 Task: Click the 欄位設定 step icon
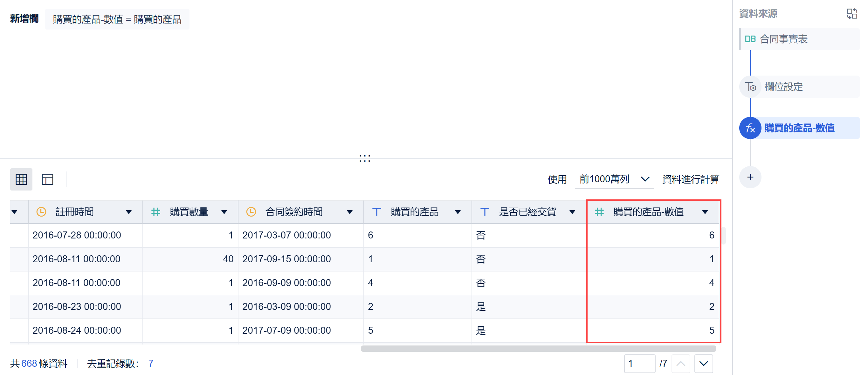(750, 87)
